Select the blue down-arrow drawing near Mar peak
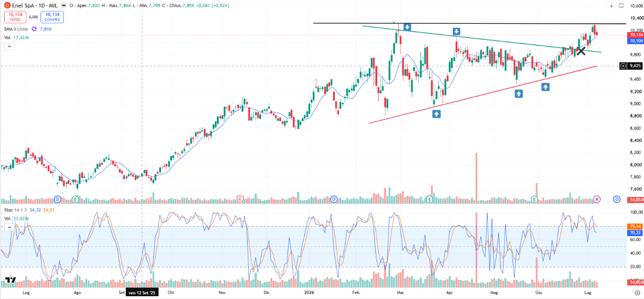Image resolution: width=644 pixels, height=299 pixels. pos(407,27)
